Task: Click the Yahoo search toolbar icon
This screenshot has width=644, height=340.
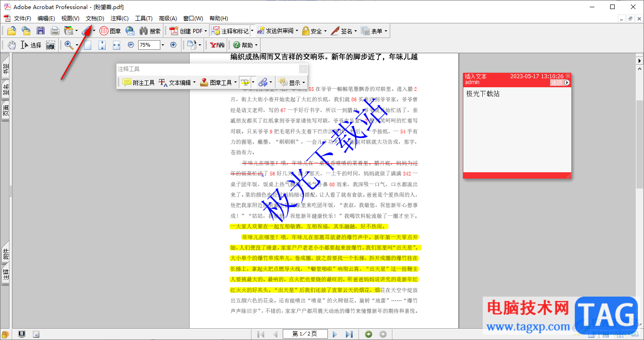Action: 217,45
